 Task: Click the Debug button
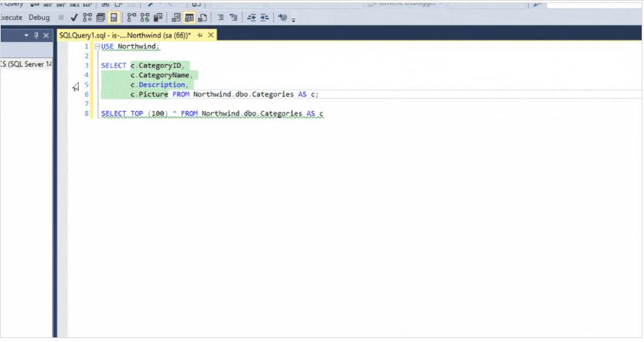tap(39, 18)
